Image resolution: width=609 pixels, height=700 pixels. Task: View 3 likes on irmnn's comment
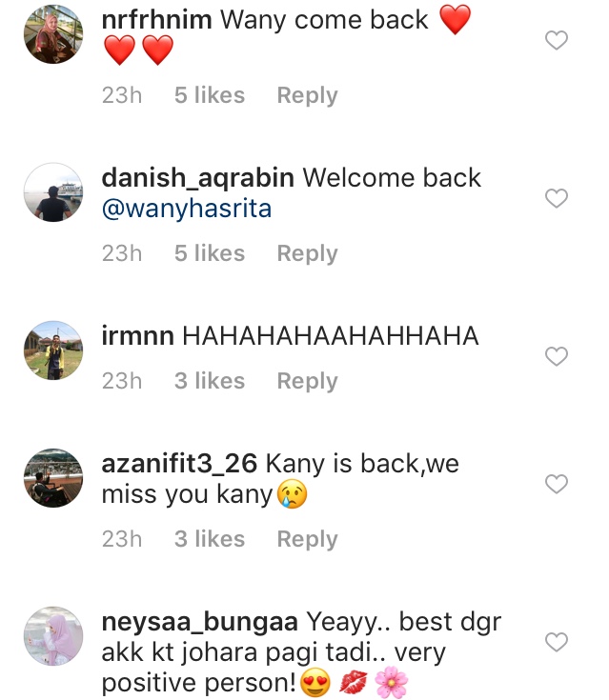[210, 381]
